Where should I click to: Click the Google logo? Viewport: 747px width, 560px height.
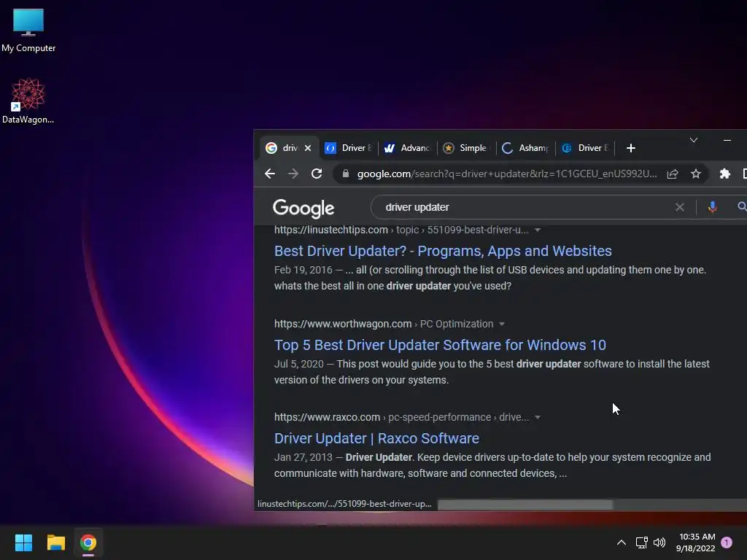pos(303,208)
